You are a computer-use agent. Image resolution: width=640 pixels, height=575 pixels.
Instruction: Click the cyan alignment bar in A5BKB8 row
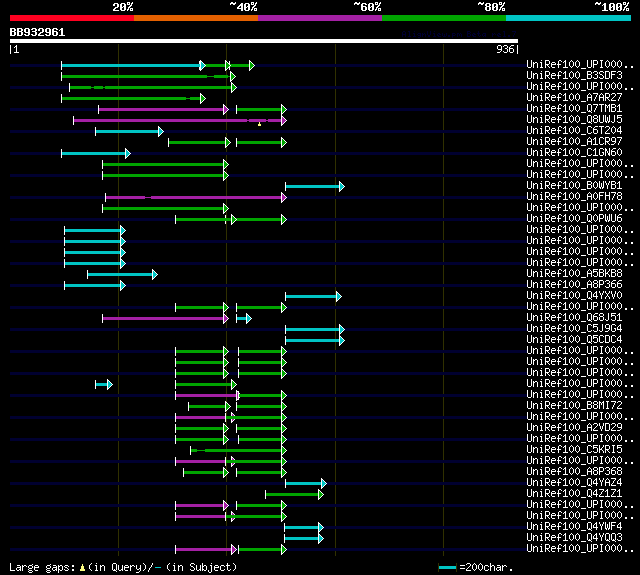tap(120, 274)
